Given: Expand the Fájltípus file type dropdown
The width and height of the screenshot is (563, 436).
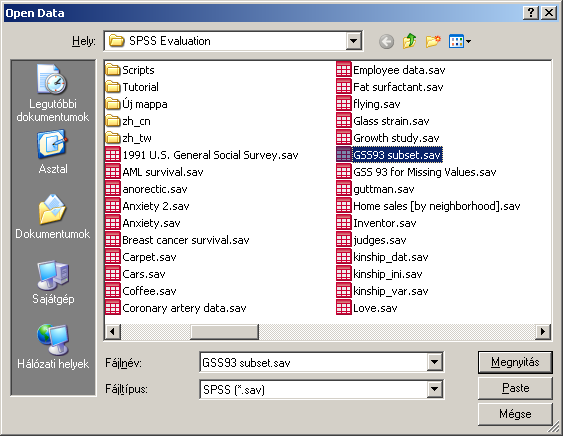Looking at the screenshot, I should tap(434, 389).
